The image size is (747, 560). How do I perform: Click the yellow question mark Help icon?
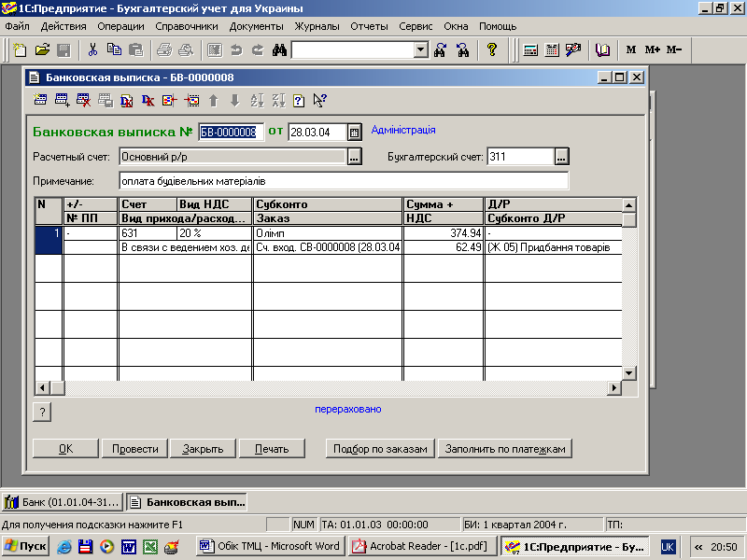click(492, 49)
